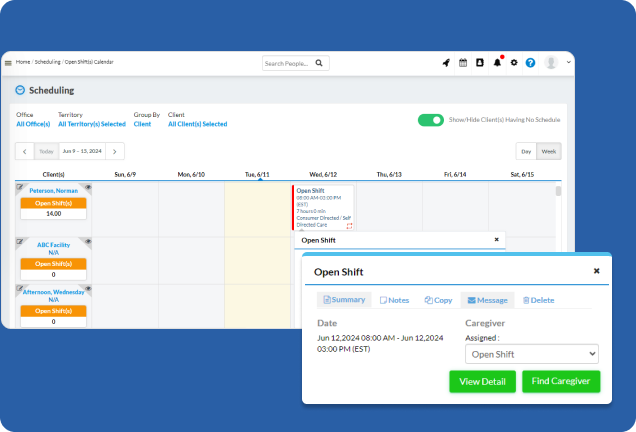
Task: Click the Find Caregiver button
Action: point(560,381)
